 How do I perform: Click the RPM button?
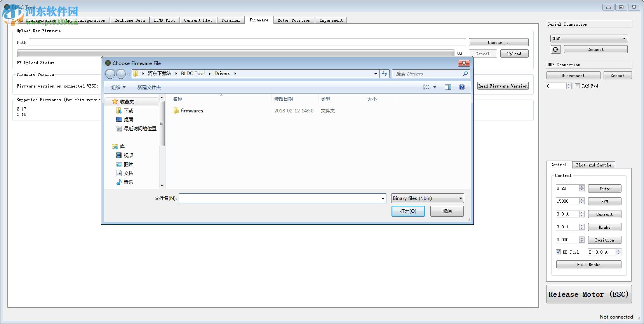pos(604,201)
